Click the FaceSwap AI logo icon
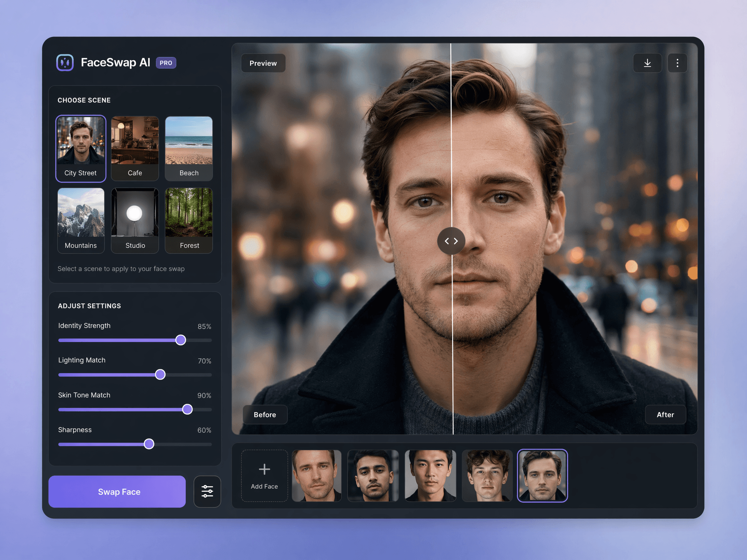The width and height of the screenshot is (747, 560). pyautogui.click(x=65, y=63)
